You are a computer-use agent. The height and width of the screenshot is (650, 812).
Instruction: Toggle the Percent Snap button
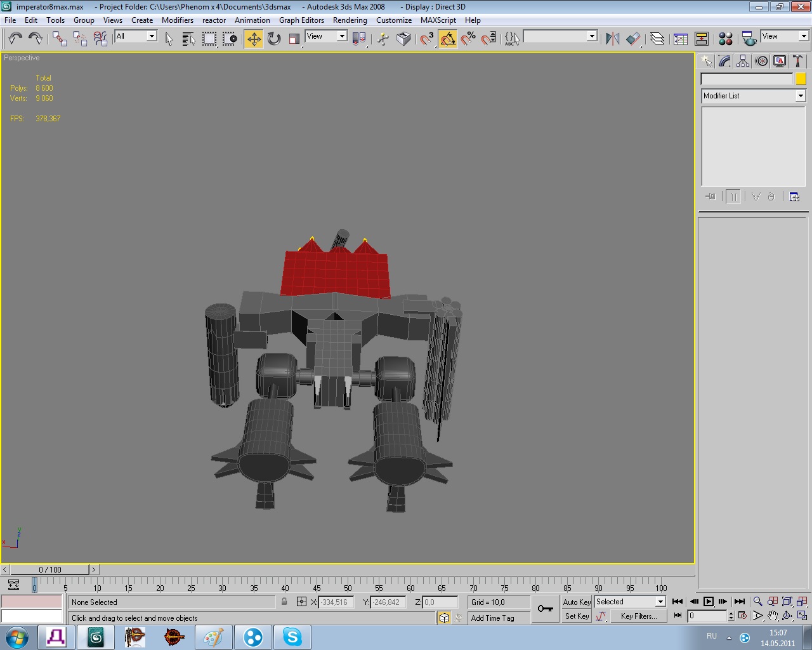tap(468, 39)
